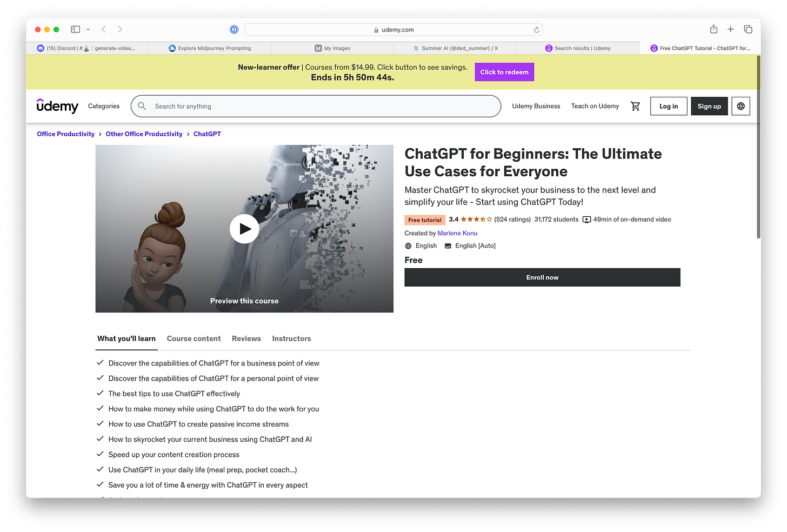Open the shopping cart icon
Viewport: 787px width, 532px height.
pyautogui.click(x=635, y=106)
